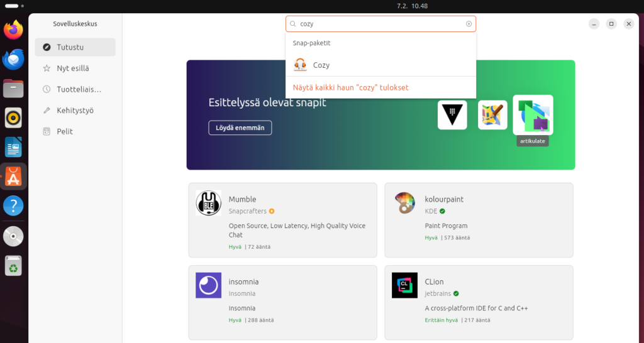
Task: Launch Firefox from the dock
Action: click(14, 30)
